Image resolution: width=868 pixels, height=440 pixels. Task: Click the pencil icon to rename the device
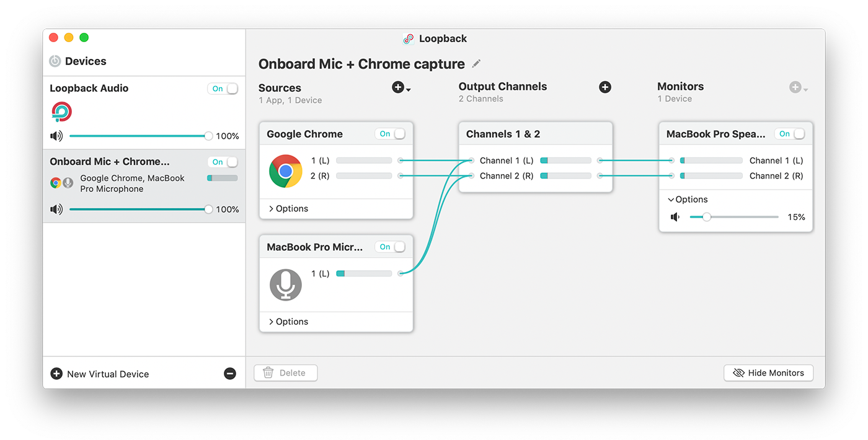pos(476,64)
